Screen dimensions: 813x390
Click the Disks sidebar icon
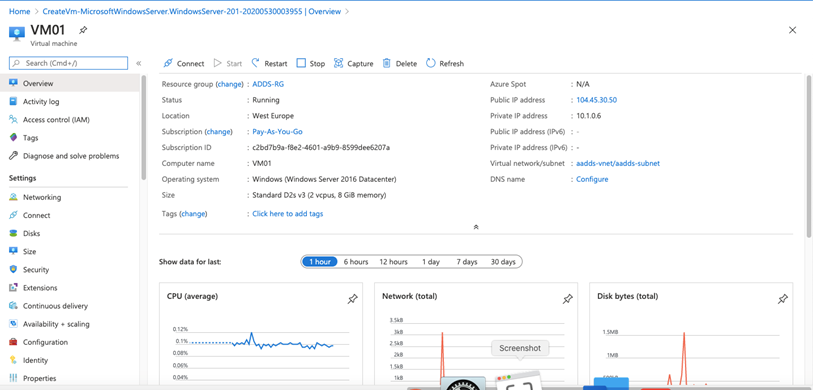pyautogui.click(x=13, y=233)
